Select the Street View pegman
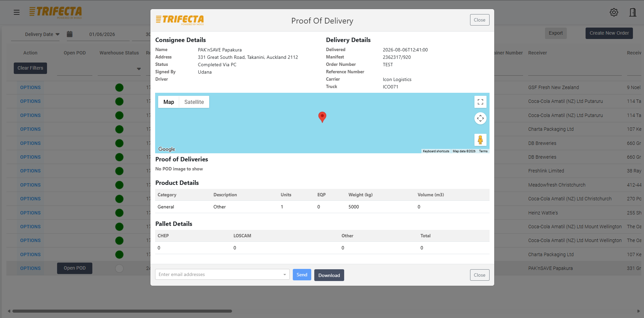This screenshot has height=318, width=644. coord(480,140)
